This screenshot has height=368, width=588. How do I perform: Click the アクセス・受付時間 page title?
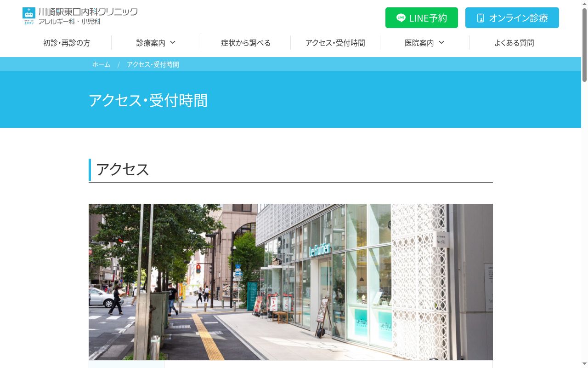pyautogui.click(x=148, y=100)
